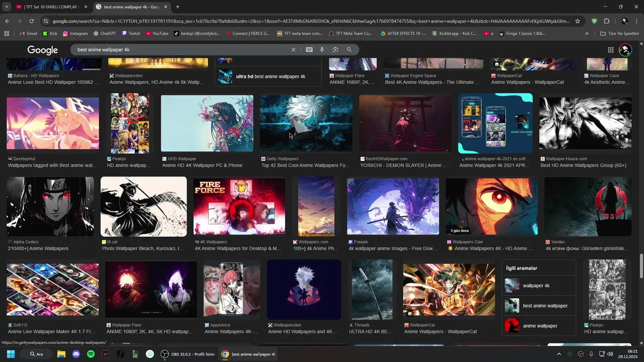The image size is (644, 362).
Task: Click the address bar URL field
Action: [311, 21]
